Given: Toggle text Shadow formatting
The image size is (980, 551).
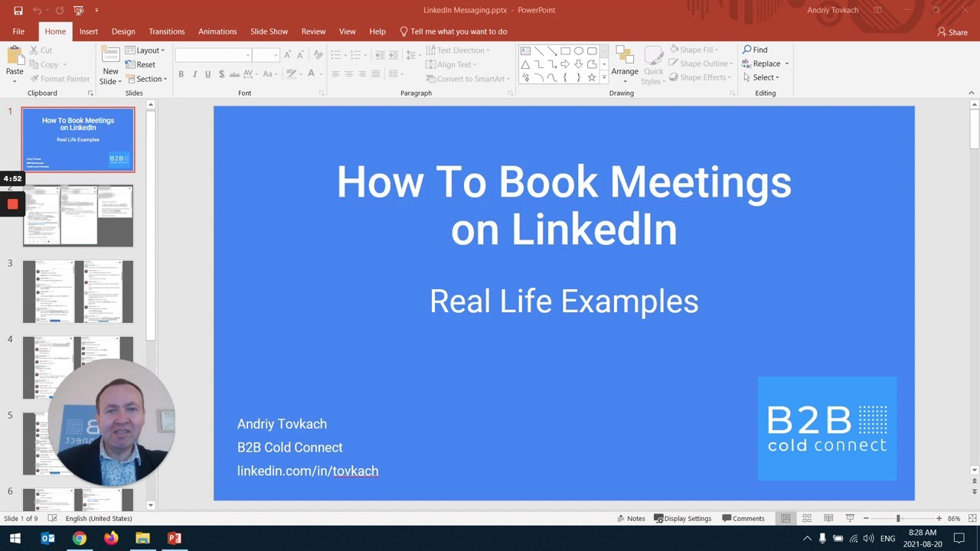Looking at the screenshot, I should point(221,74).
